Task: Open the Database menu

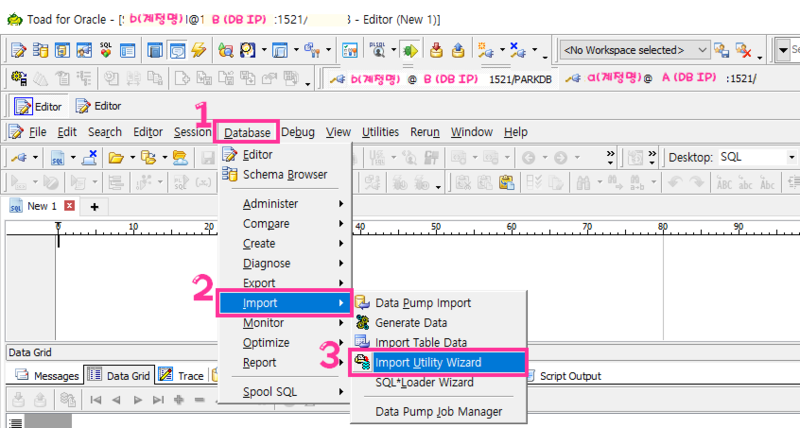Action: tap(247, 133)
